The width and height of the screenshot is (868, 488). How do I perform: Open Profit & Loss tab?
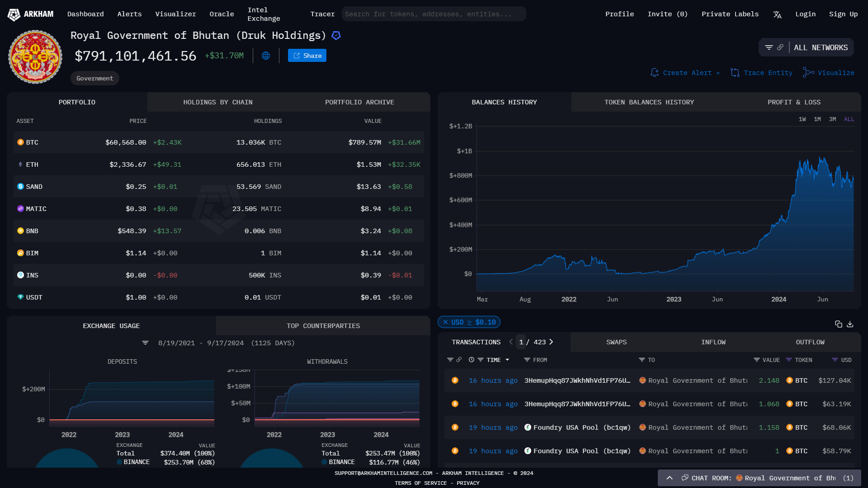click(x=794, y=102)
